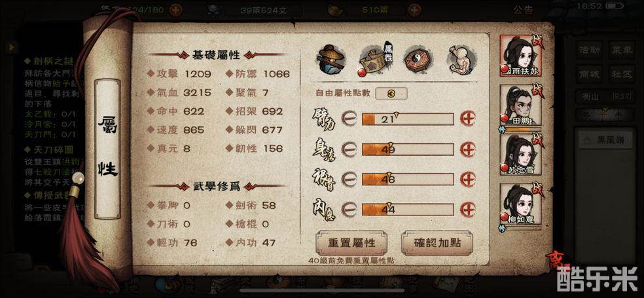Choose the 柳如意 character portrait
Viewport: 644px width, 298px height.
[520, 204]
